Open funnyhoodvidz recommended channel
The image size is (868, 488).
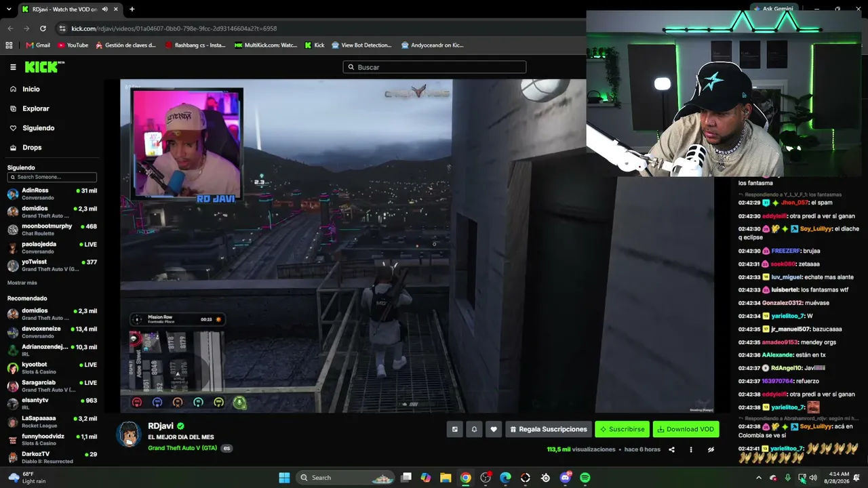[52, 439]
